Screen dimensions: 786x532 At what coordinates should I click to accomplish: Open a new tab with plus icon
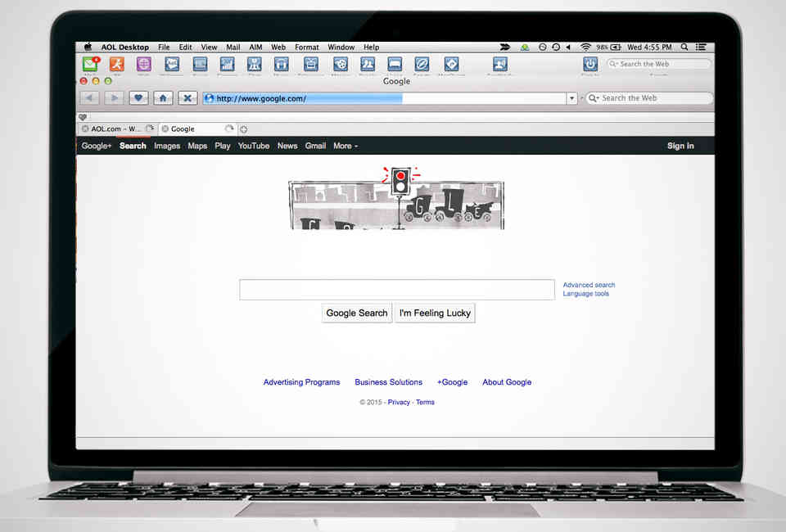click(x=243, y=129)
